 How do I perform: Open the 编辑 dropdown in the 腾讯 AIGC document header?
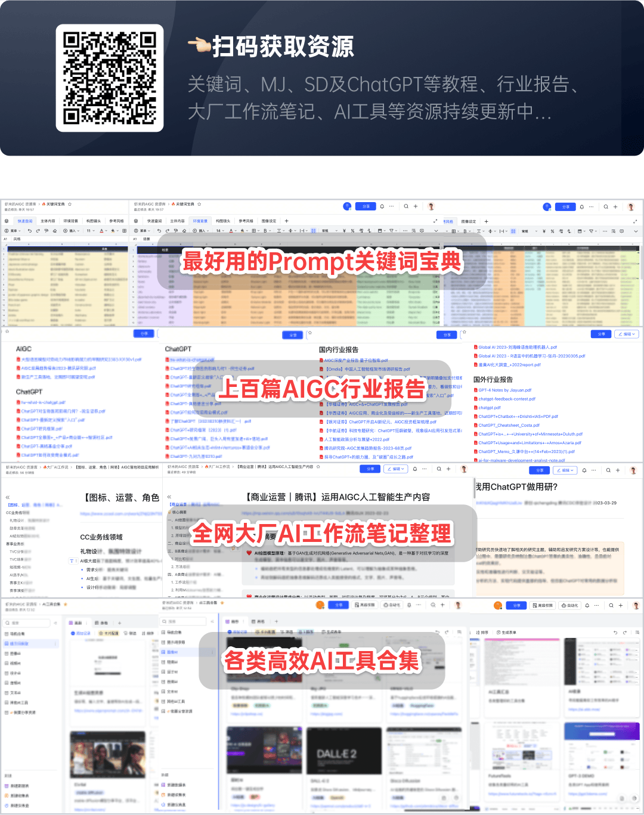pos(396,469)
